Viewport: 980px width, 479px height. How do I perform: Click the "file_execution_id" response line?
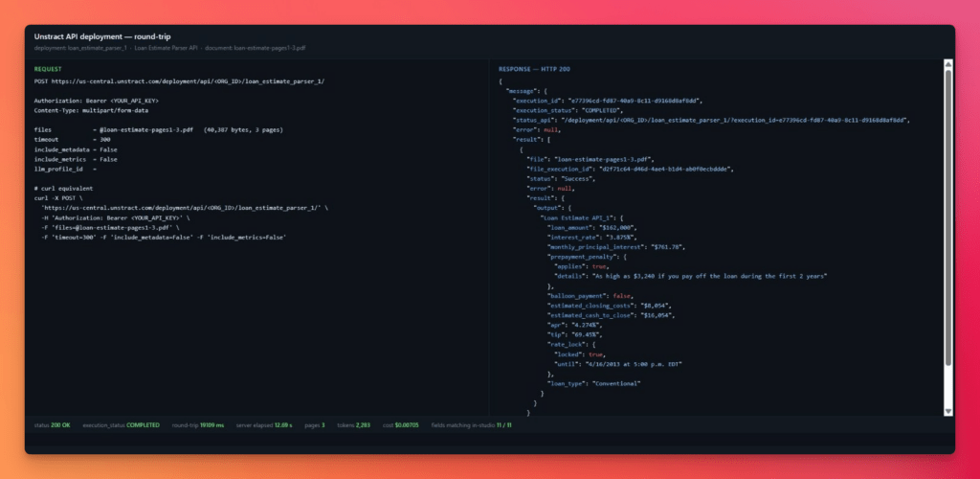point(630,169)
